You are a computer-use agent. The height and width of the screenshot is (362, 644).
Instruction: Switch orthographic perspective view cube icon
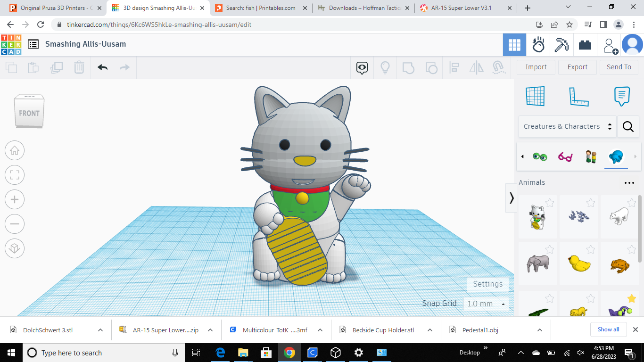pyautogui.click(x=15, y=248)
